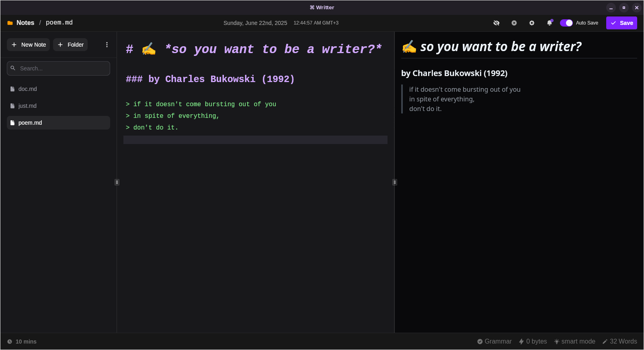Click editor line "don't do it."

(152, 128)
